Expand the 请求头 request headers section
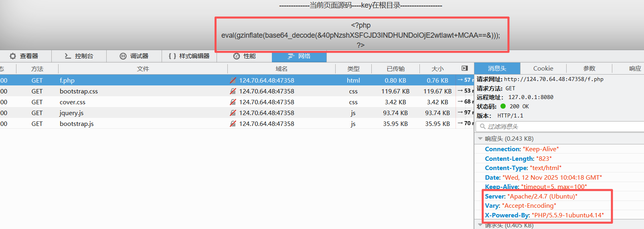Viewport: 644px width, 229px height. (480, 225)
